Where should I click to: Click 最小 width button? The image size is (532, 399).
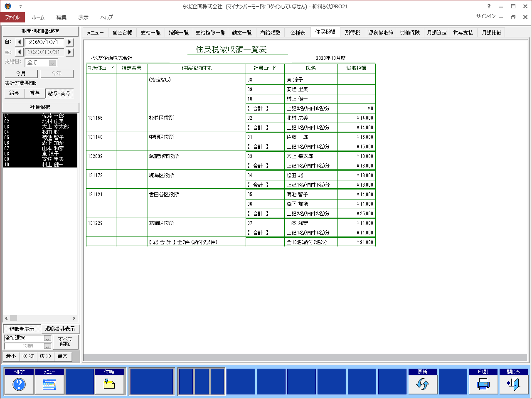click(11, 356)
